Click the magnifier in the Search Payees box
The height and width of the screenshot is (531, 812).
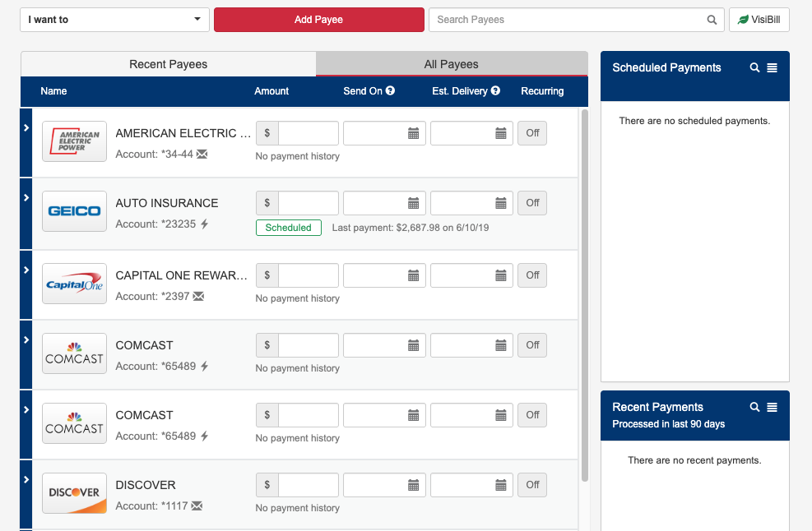[x=712, y=19]
